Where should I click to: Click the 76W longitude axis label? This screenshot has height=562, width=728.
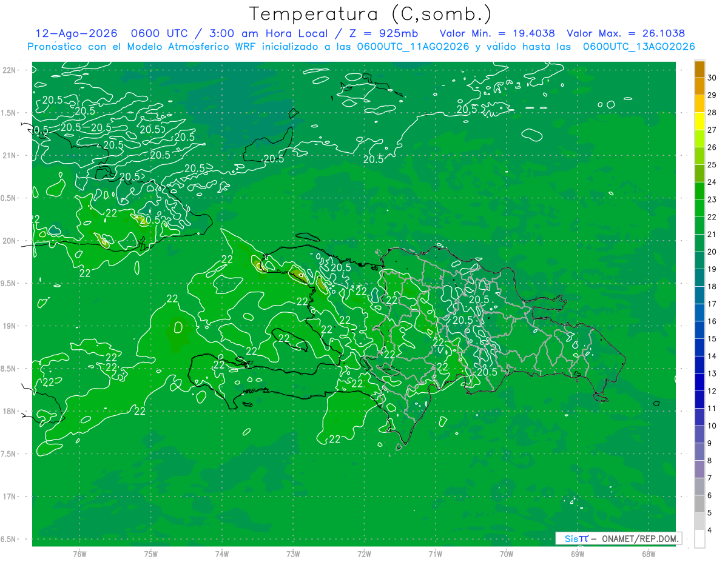pyautogui.click(x=79, y=554)
